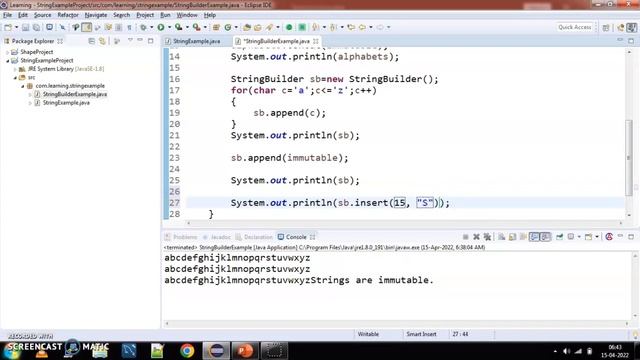The width and height of the screenshot is (640, 360).
Task: Open PowerPoint from the Windows taskbar
Action: 244,351
